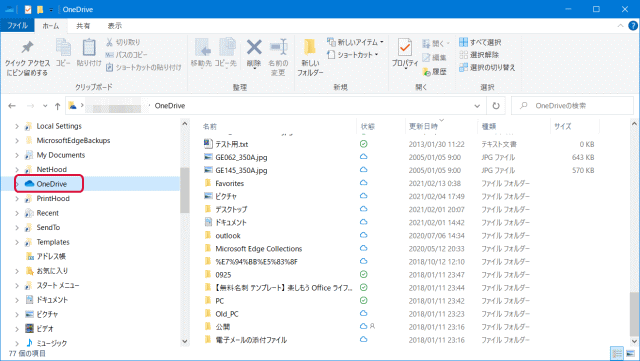Click the Rename (名前の変更) icon

tap(278, 48)
